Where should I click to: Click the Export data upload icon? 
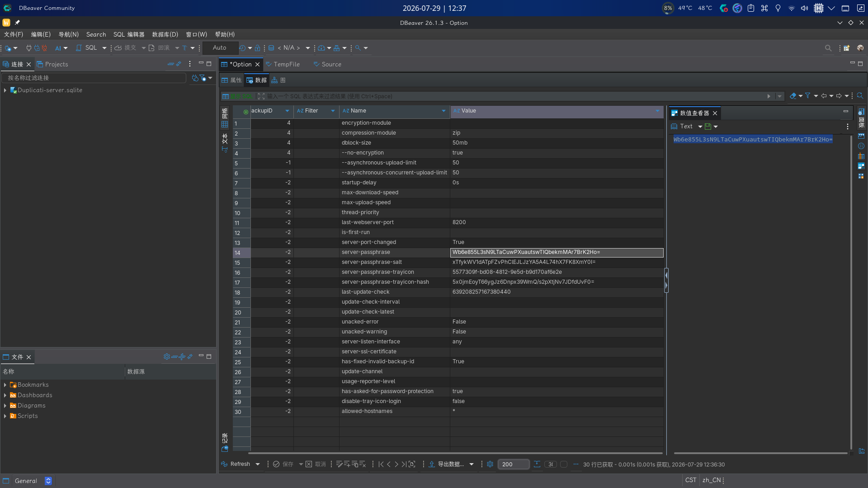tap(432, 464)
